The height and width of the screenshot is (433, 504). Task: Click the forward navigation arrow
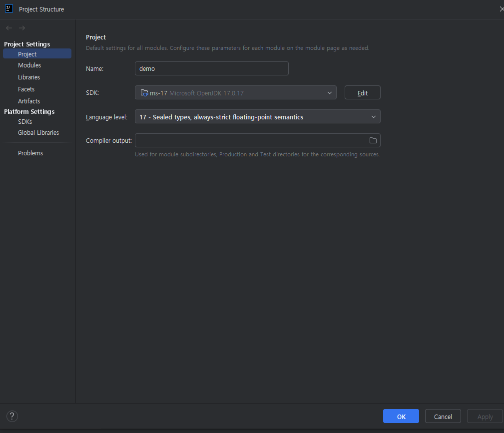tap(22, 28)
